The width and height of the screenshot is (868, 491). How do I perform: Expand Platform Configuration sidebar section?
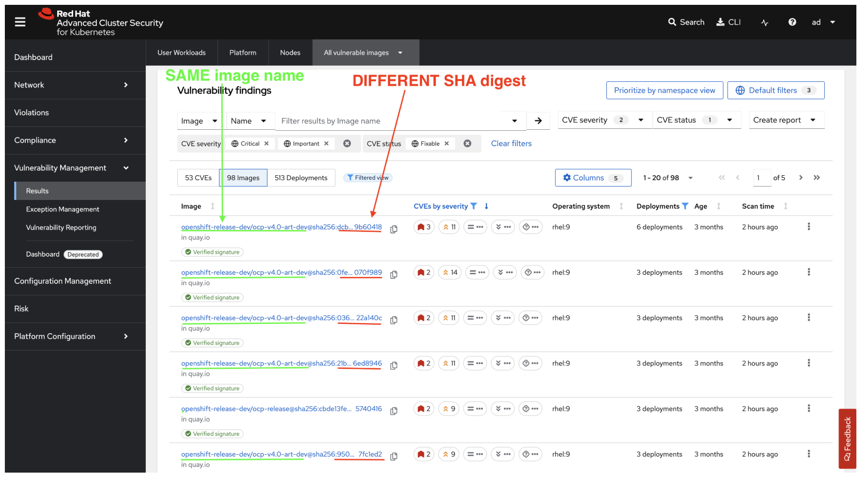point(75,337)
